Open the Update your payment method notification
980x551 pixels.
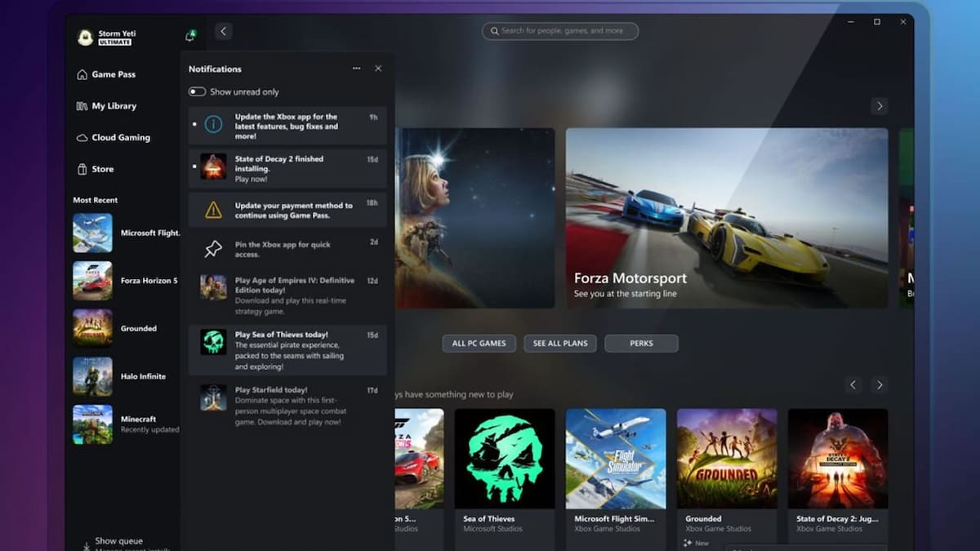(x=287, y=210)
